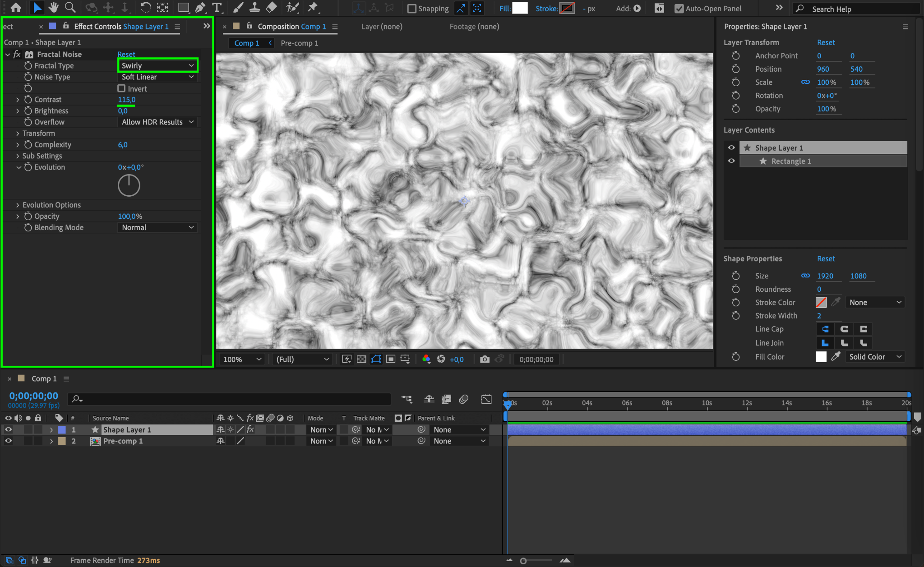
Task: Open the Fractal Type dropdown
Action: [157, 65]
